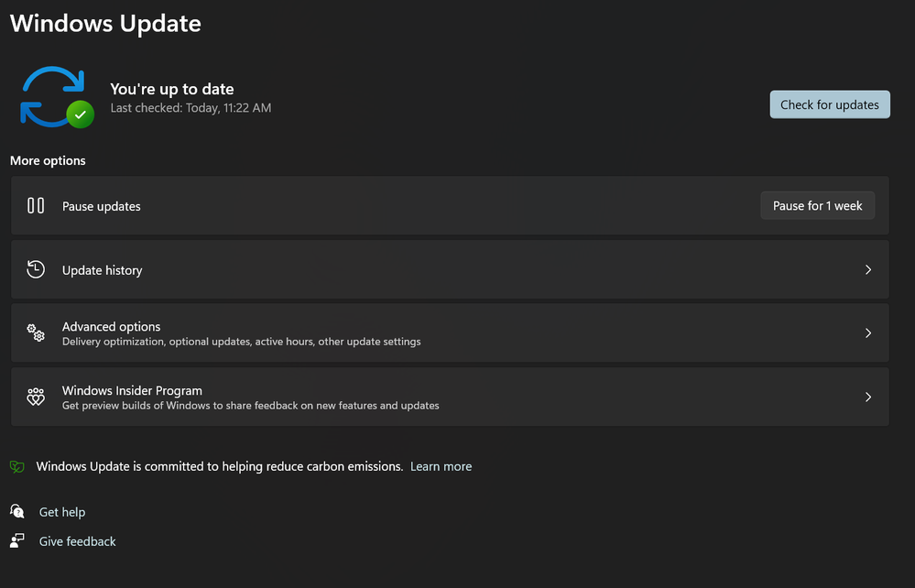915x588 pixels.
Task: Open Get help
Action: click(61, 511)
